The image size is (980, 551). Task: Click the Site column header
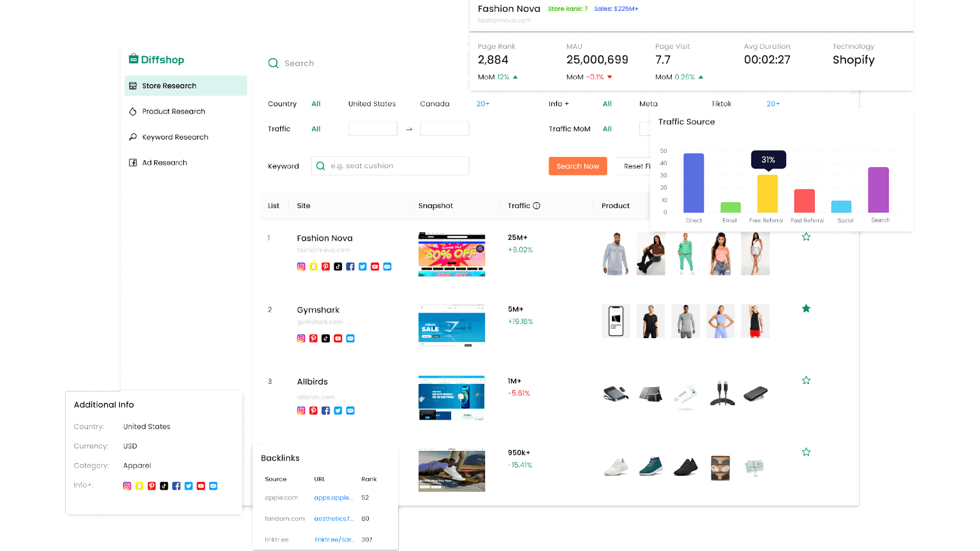click(x=304, y=205)
